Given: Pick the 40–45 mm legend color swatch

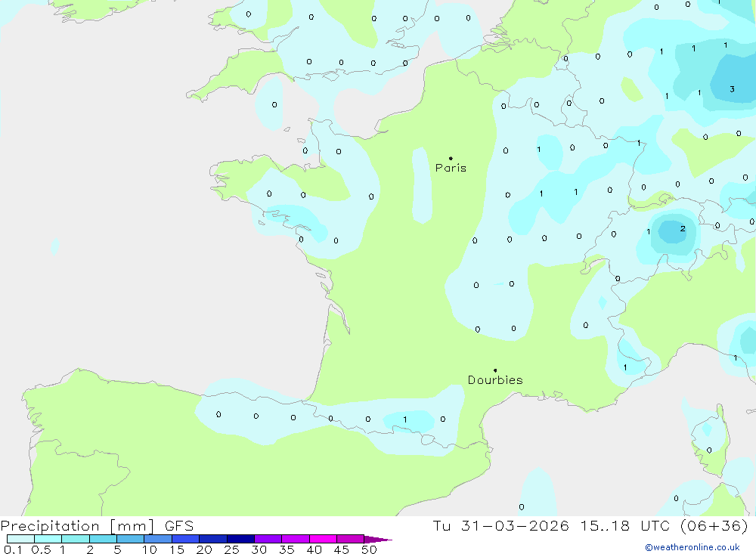Looking at the screenshot, I should coord(323,539).
